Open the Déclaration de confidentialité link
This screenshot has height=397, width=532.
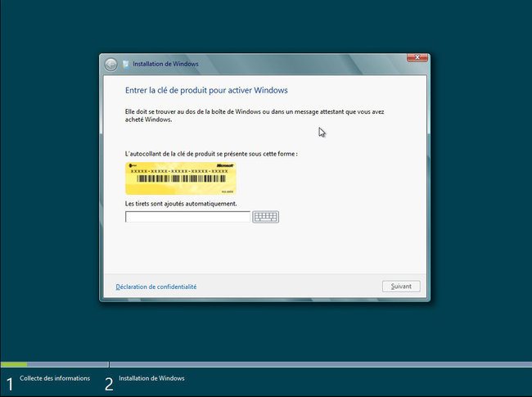pyautogui.click(x=156, y=286)
